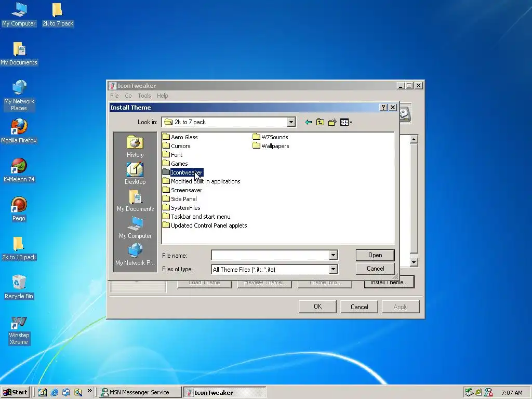The height and width of the screenshot is (399, 532).
Task: Create a new folder in dialog
Action: click(x=332, y=122)
